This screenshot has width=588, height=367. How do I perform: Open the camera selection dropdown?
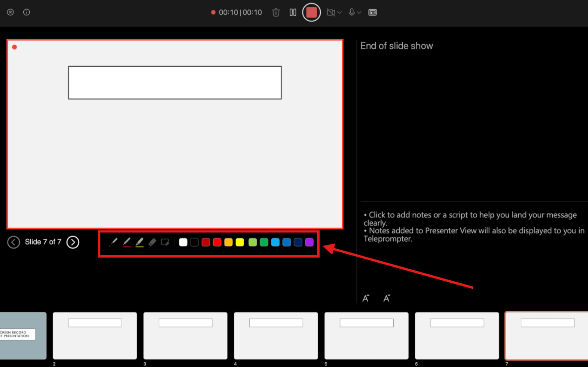pyautogui.click(x=339, y=13)
